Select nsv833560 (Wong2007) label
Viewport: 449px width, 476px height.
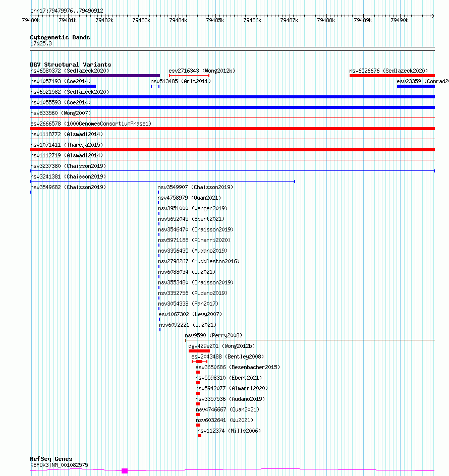[x=61, y=113]
